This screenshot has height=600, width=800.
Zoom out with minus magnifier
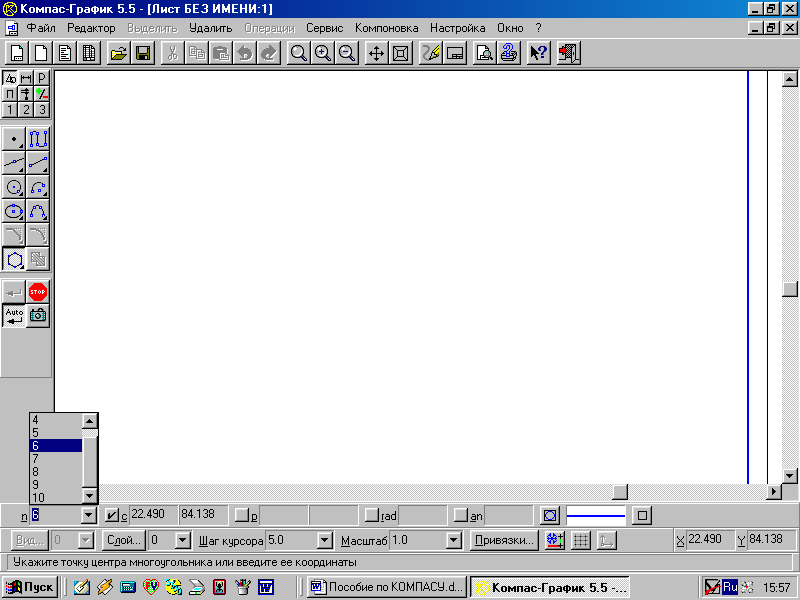(x=346, y=53)
